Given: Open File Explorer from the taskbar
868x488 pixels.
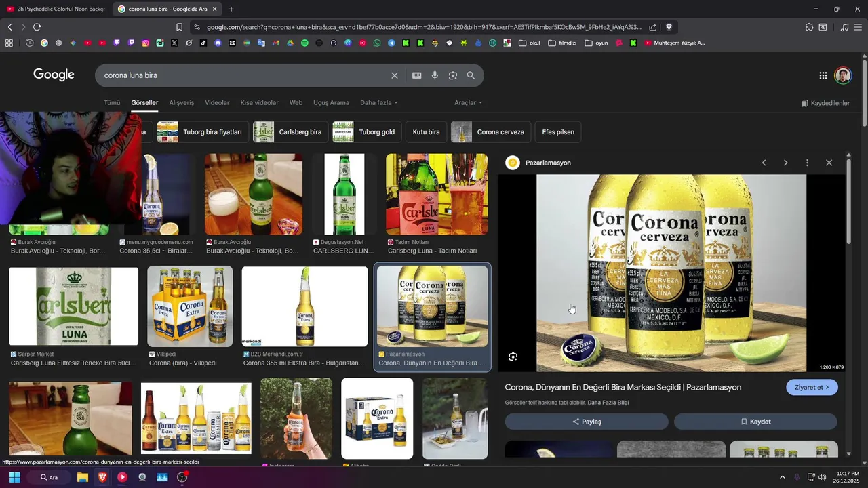Looking at the screenshot, I should tap(83, 477).
